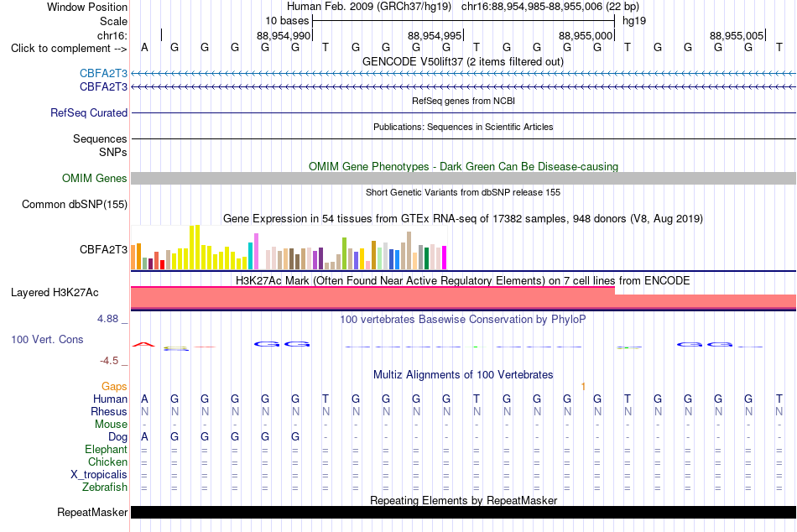Click the 4.88 PhyloP upper scale value
Viewport: 797px width, 532px height.
[x=107, y=319]
